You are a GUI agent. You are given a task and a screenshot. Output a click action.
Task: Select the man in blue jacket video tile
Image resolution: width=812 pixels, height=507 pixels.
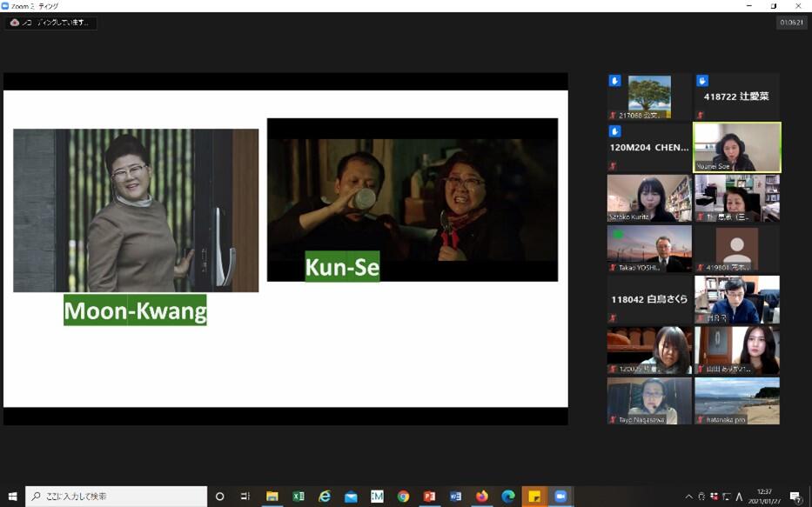click(x=737, y=299)
